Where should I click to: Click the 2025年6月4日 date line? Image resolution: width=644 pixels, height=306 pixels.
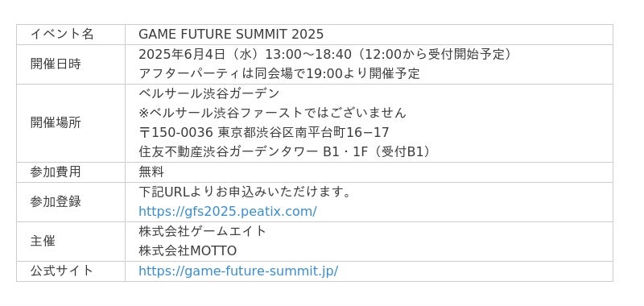click(326, 54)
